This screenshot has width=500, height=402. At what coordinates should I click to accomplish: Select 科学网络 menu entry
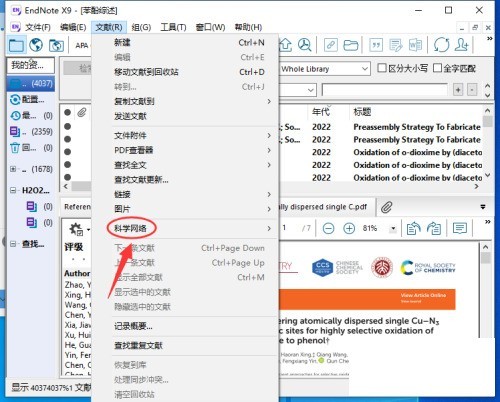(x=185, y=228)
